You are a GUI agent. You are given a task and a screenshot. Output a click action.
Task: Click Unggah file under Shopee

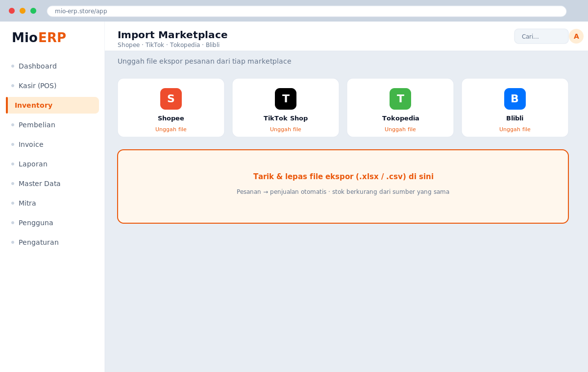[x=171, y=129]
